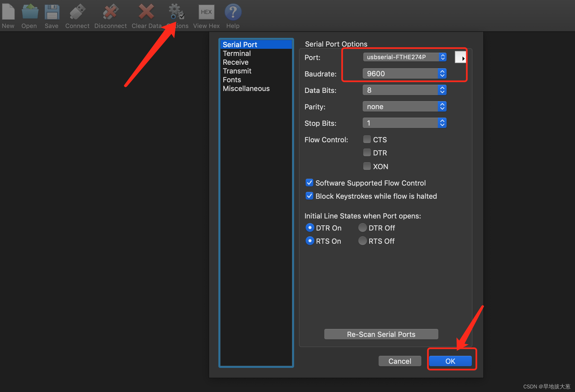Connect to the serial port using the Connect icon
Viewport: 575px width, 392px height.
click(77, 12)
